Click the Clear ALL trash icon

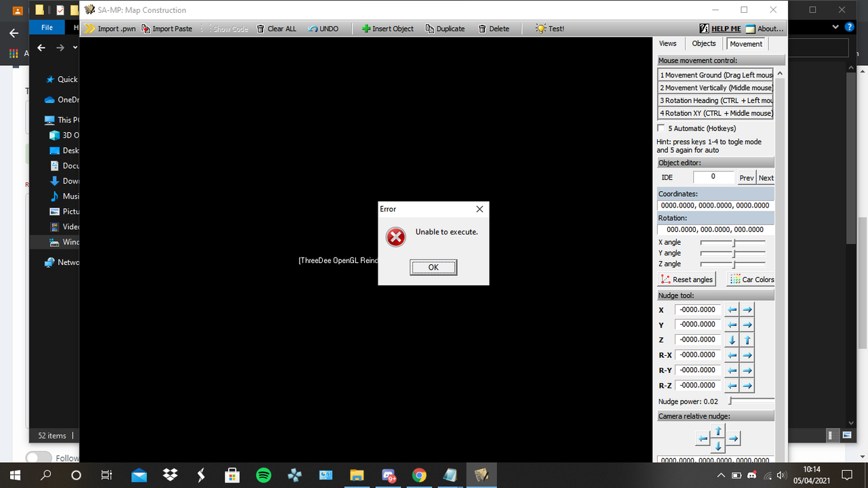coord(260,28)
